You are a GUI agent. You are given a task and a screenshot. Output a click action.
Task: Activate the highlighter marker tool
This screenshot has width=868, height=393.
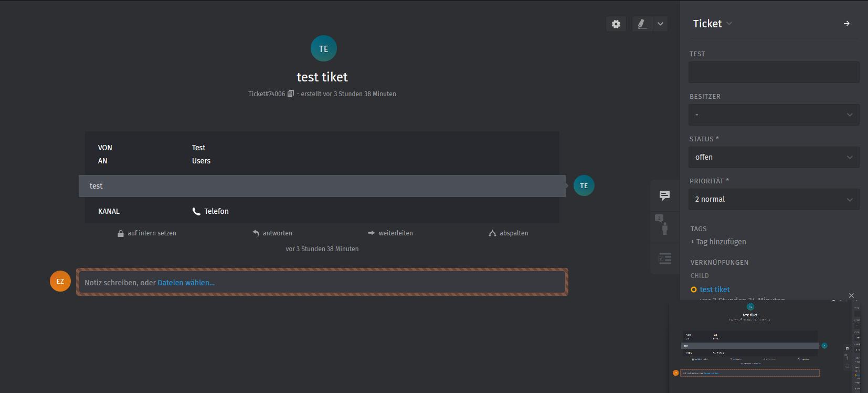[642, 24]
